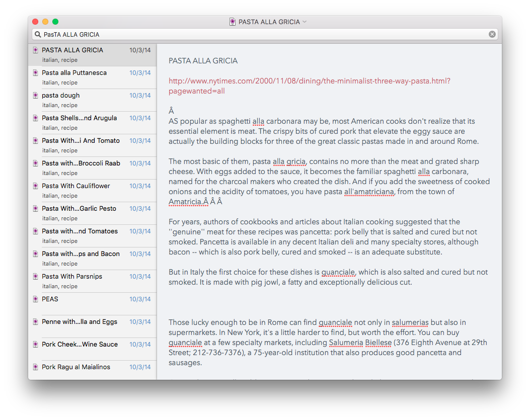Click the PASTA ALLA GRICIA heading in the note body
The image size is (530, 420).
pyautogui.click(x=203, y=61)
